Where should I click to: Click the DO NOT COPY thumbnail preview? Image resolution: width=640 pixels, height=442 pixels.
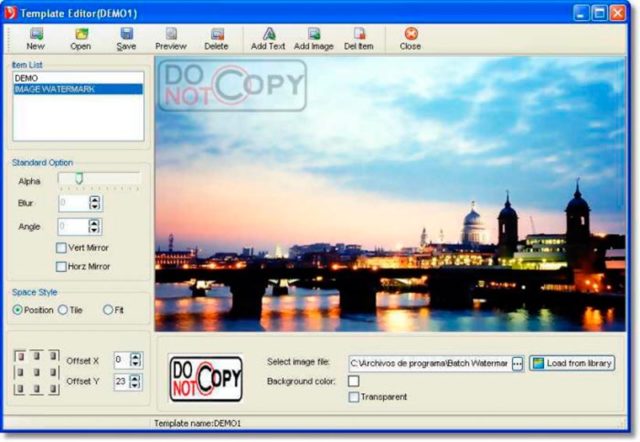pyautogui.click(x=206, y=379)
